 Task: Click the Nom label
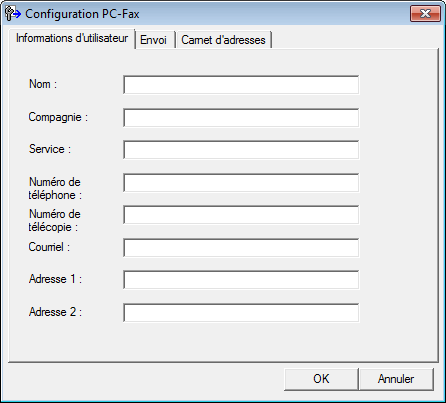(43, 84)
